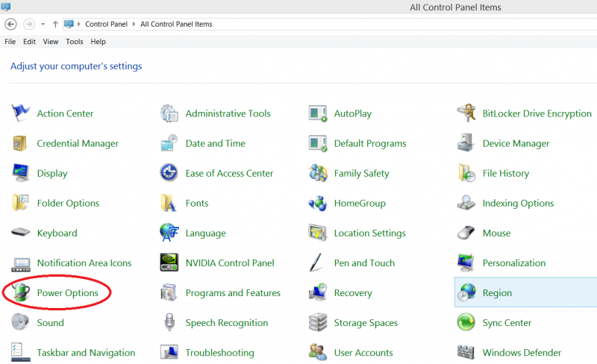
Task: Click the address bar computer icon
Action: coord(69,24)
